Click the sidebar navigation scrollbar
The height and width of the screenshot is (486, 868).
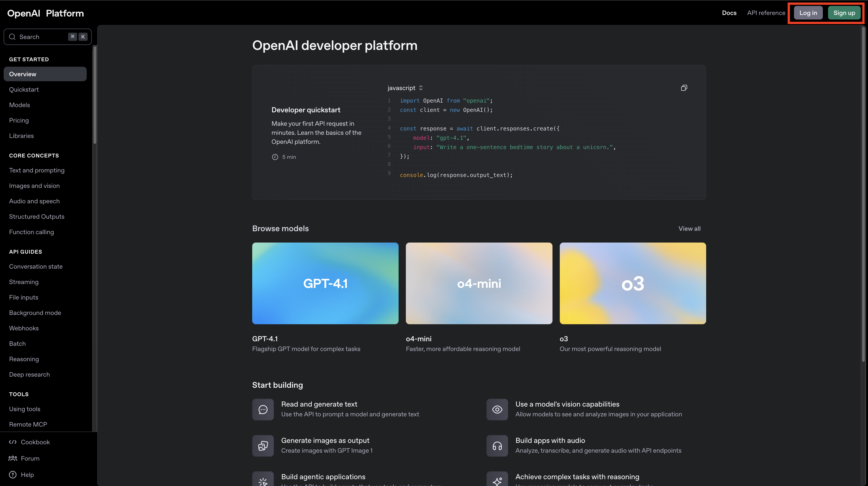coord(95,95)
